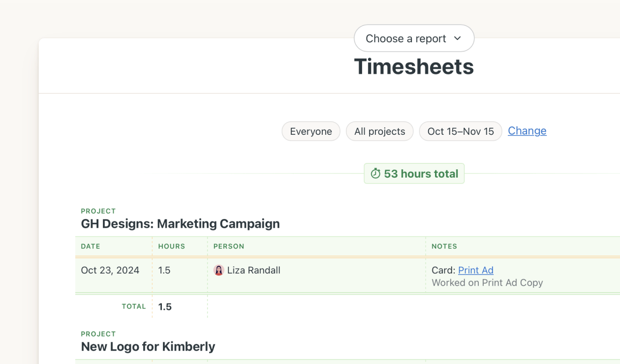Screen dimensions: 620x364
Task: Select the Oct 23, 2024 date cell
Action: coord(110,270)
